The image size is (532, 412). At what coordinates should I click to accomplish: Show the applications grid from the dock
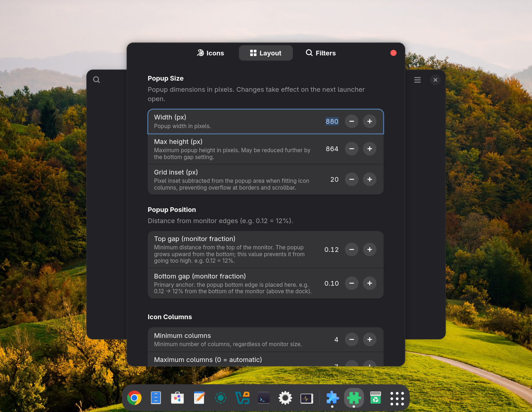[x=396, y=398]
